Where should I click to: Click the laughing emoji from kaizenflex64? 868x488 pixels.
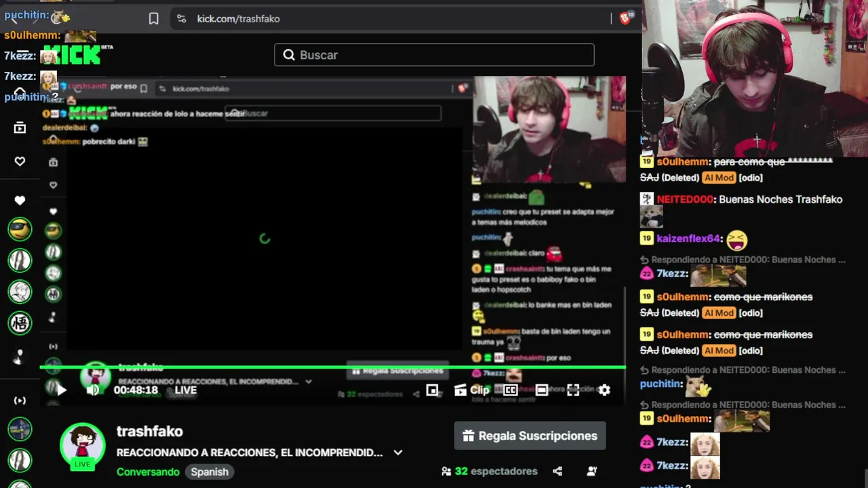pos(736,240)
